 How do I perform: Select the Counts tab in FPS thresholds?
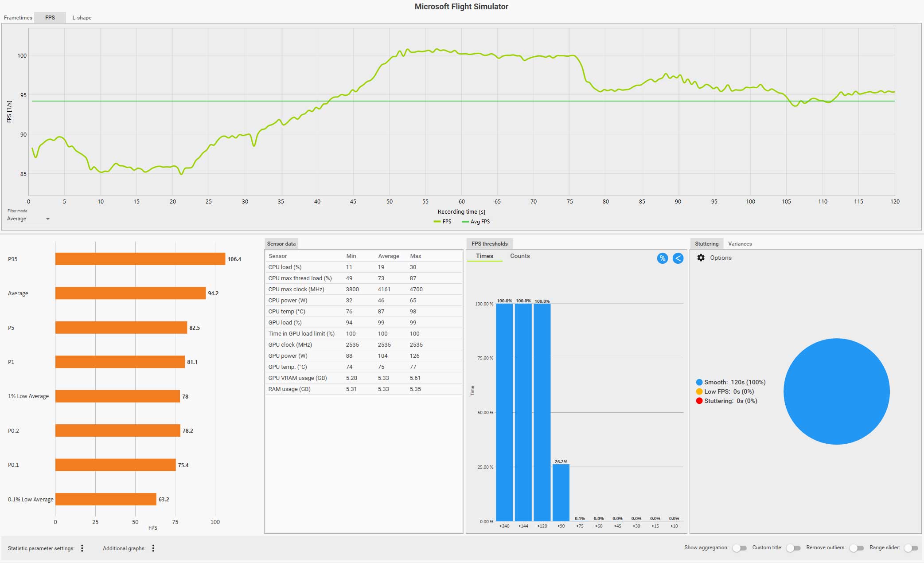click(520, 256)
